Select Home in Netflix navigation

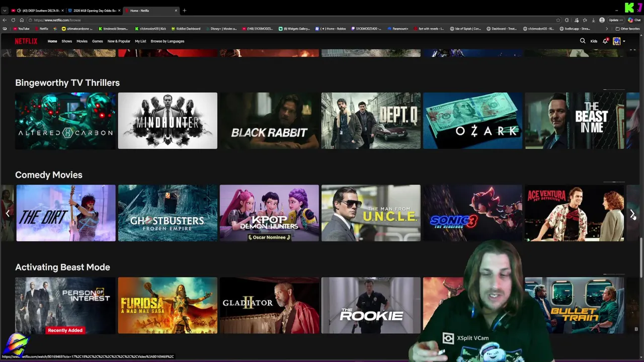[x=52, y=41]
